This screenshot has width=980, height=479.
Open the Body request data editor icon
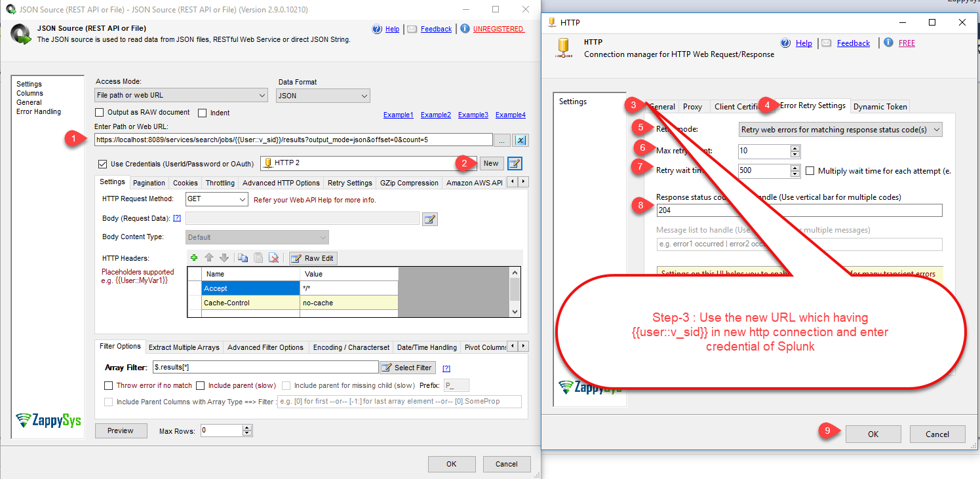(x=430, y=219)
